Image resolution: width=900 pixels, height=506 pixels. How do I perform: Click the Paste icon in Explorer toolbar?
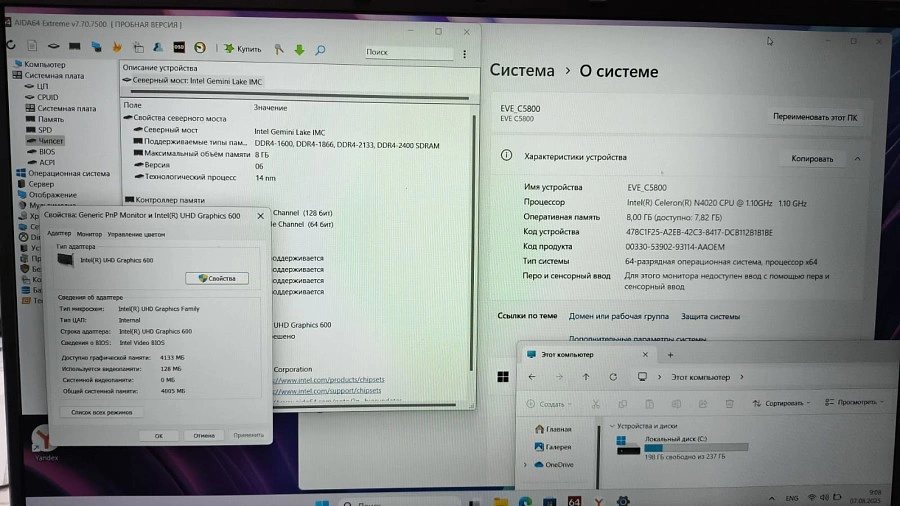(649, 404)
